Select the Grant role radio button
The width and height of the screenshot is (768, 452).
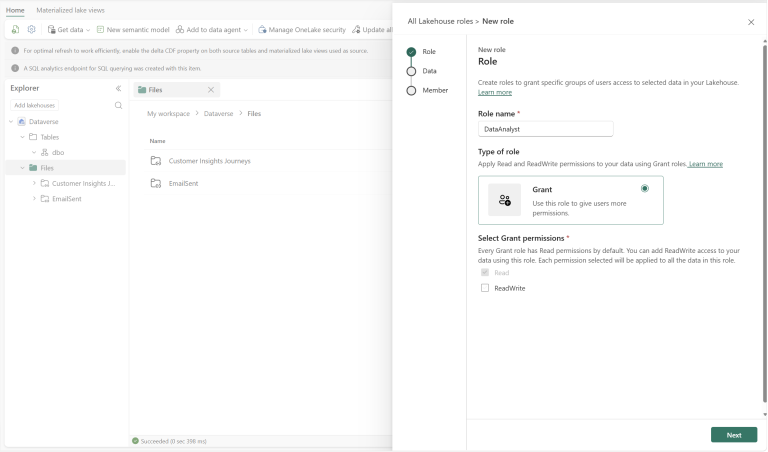coord(645,189)
